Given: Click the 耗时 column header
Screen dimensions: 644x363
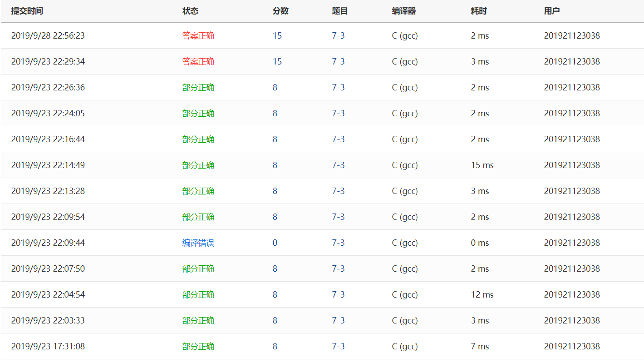Looking at the screenshot, I should (x=479, y=11).
